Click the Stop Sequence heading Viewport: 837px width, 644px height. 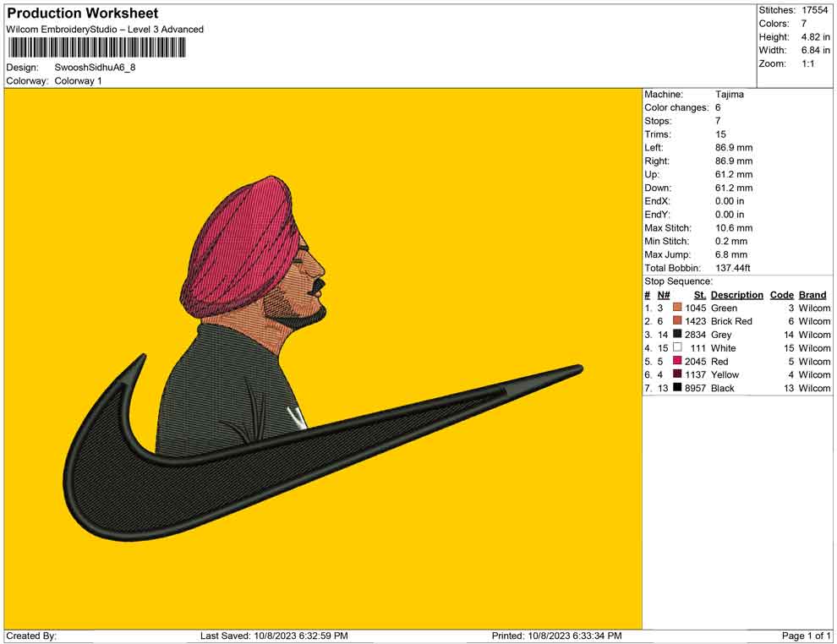tap(678, 281)
